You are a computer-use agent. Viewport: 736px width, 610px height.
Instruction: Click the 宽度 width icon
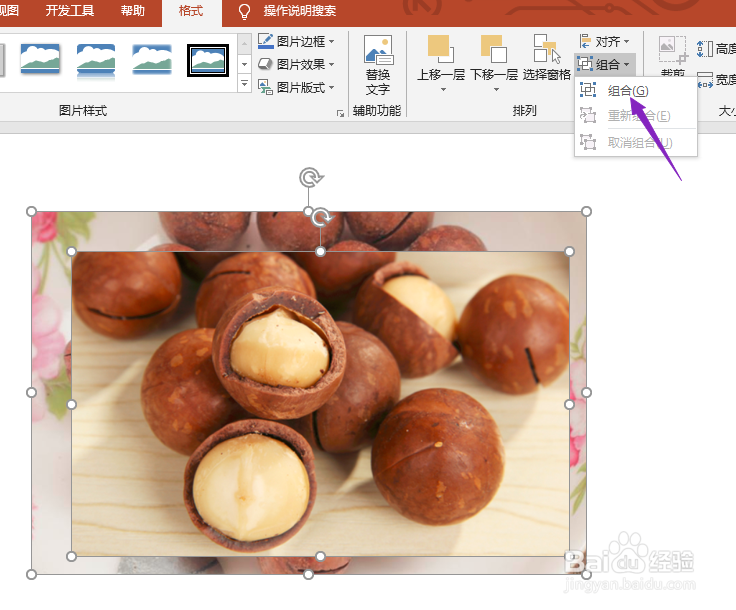pyautogui.click(x=705, y=81)
